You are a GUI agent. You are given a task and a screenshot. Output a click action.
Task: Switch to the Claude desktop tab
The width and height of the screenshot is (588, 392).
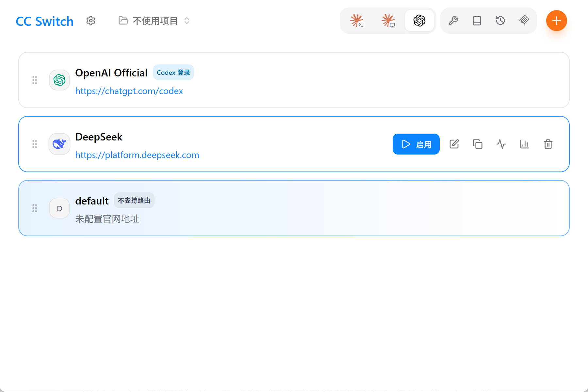tap(388, 21)
